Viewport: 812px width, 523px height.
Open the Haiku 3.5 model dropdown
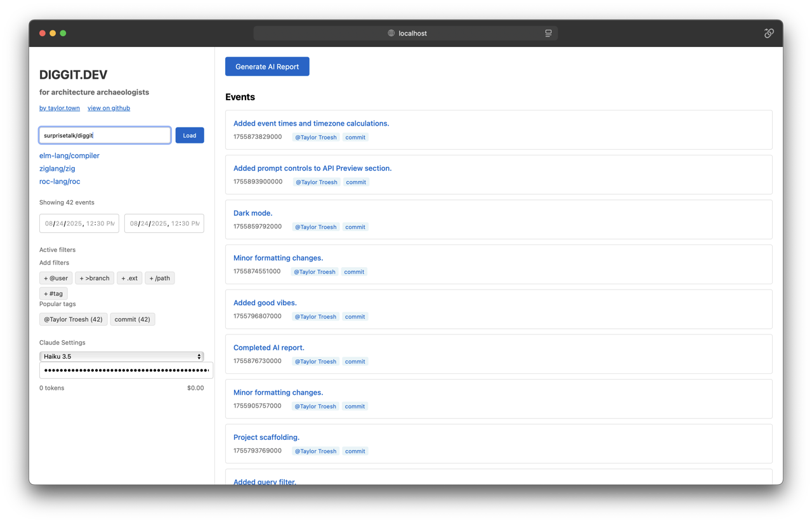121,357
